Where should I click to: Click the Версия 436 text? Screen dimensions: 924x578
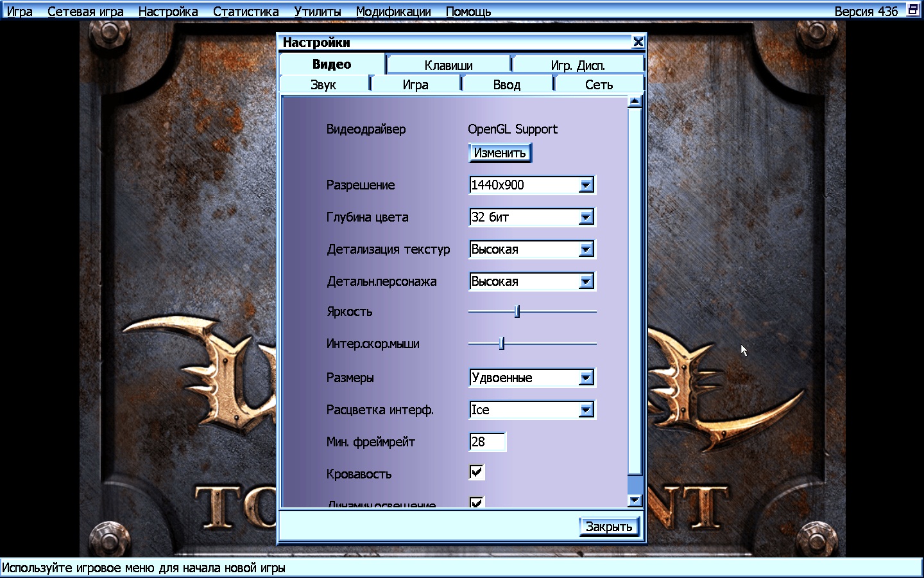click(x=866, y=12)
